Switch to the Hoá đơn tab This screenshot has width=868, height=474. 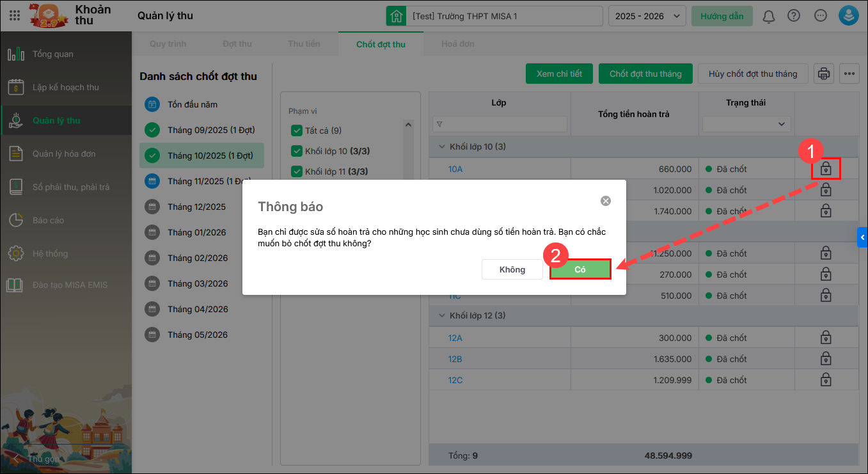tap(458, 44)
